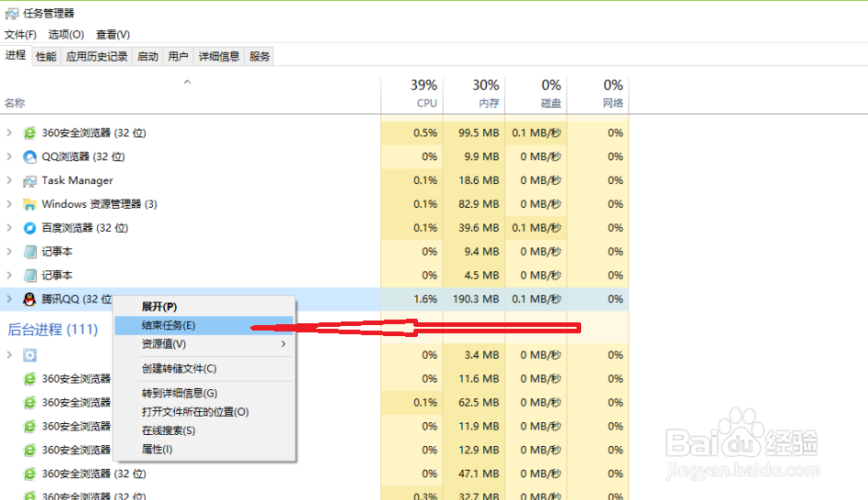
Task: Switch to the 服务 tab
Action: click(259, 57)
